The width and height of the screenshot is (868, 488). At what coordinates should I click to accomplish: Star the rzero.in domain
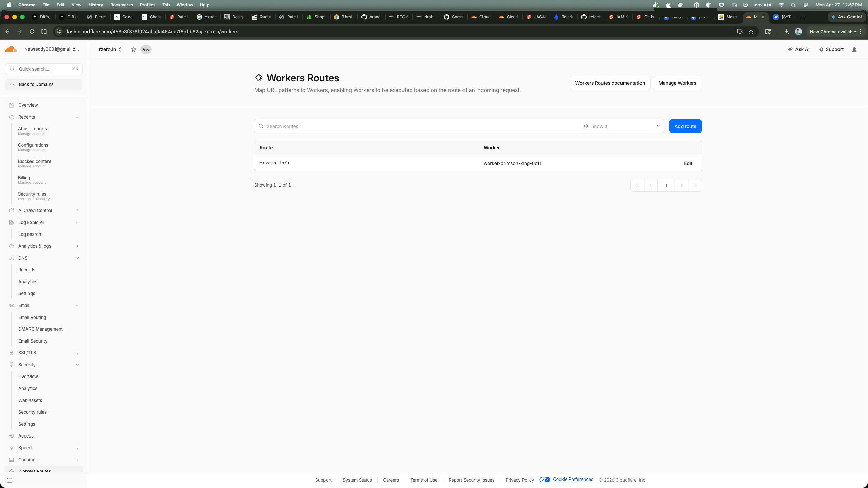[133, 49]
